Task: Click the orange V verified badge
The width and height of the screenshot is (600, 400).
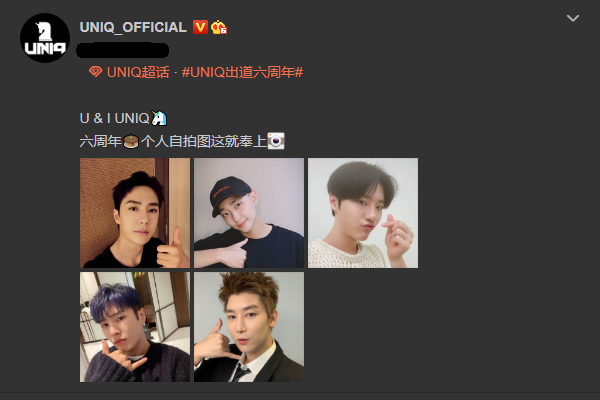Action: click(x=200, y=27)
